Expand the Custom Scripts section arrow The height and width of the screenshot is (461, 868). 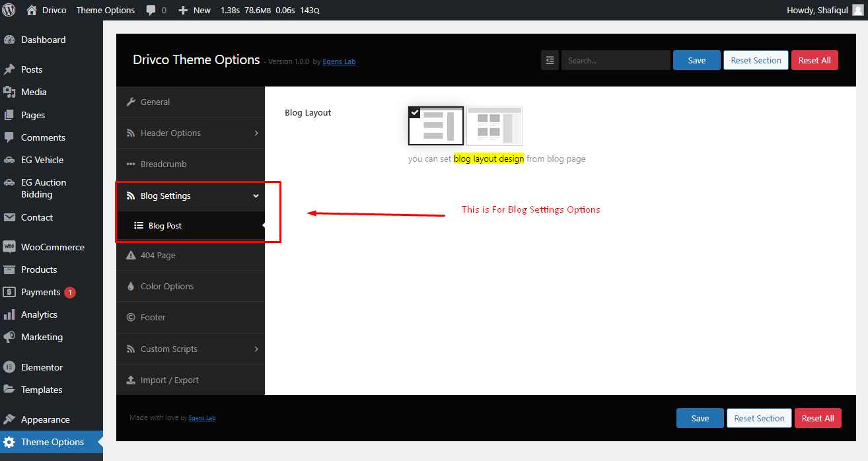click(256, 349)
